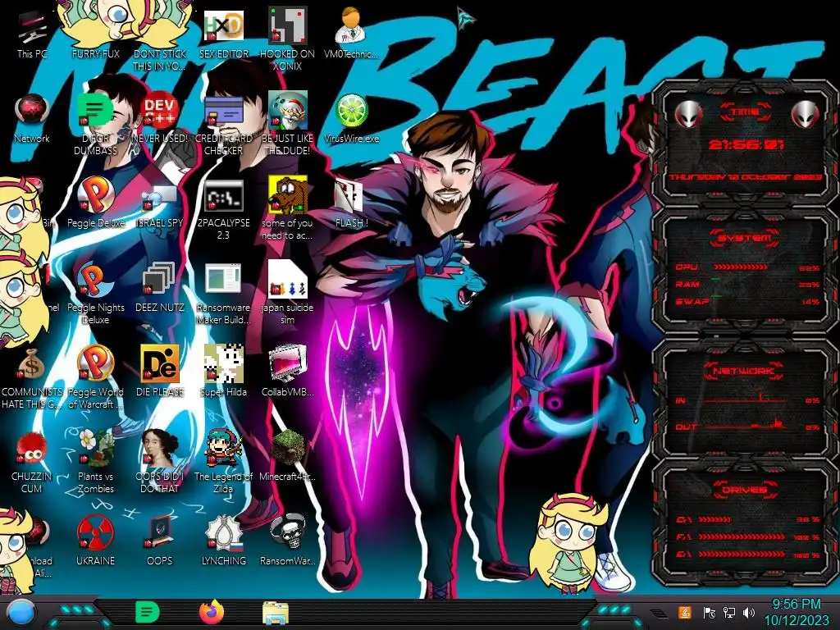This screenshot has height=630, width=840.
Task: Launch the Peggle Deluxe shortcut
Action: click(x=95, y=203)
